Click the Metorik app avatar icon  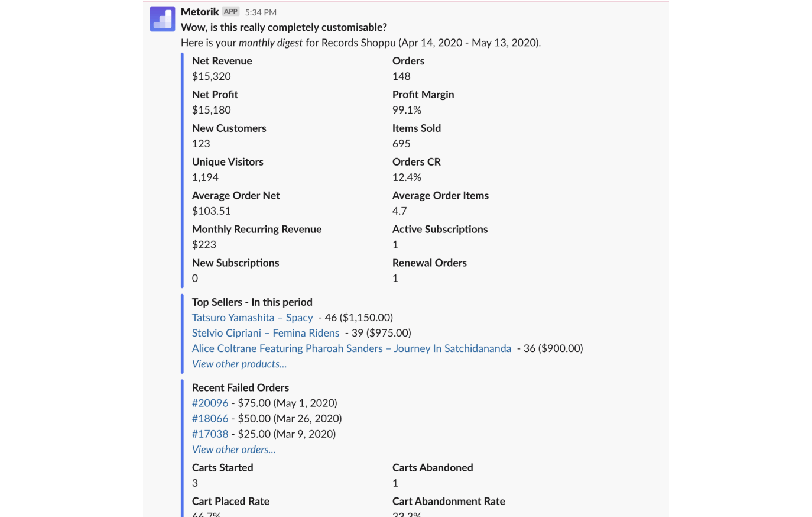pos(163,18)
